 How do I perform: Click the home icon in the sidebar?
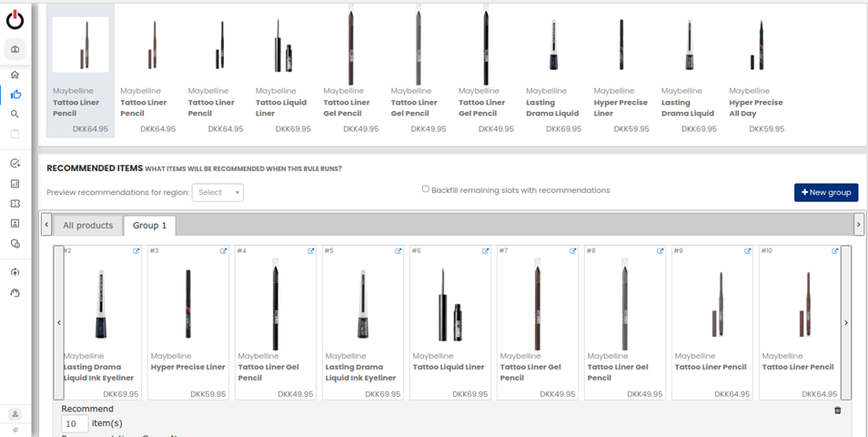tap(15, 75)
